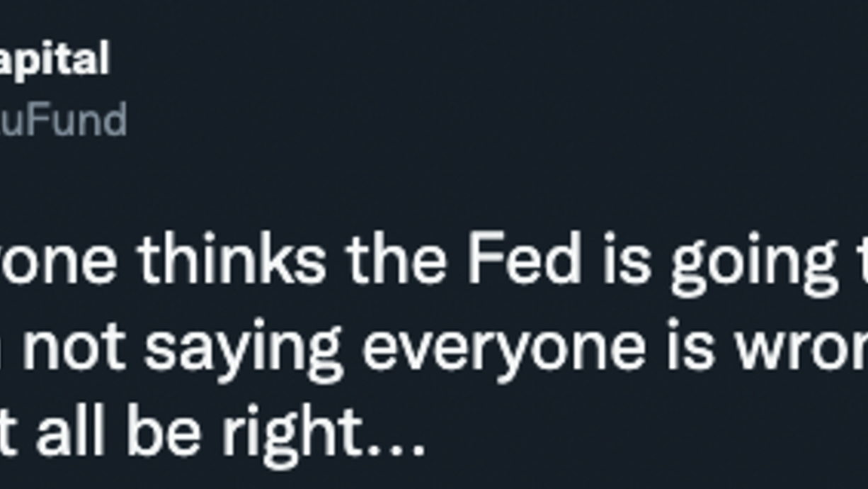Viewport: 868px width, 489px height.
Task: Click the word "not" in second line
Action: pyautogui.click(x=74, y=347)
